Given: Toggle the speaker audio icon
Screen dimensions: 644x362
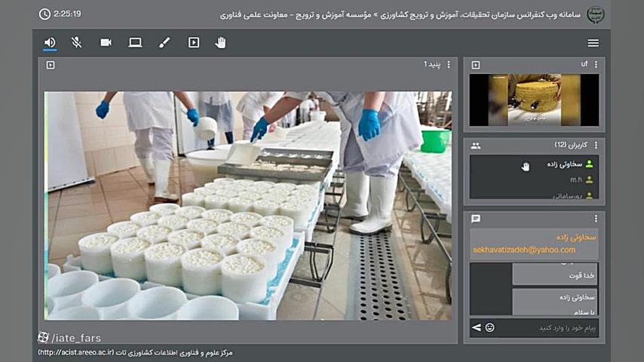Looking at the screenshot, I should pos(50,42).
